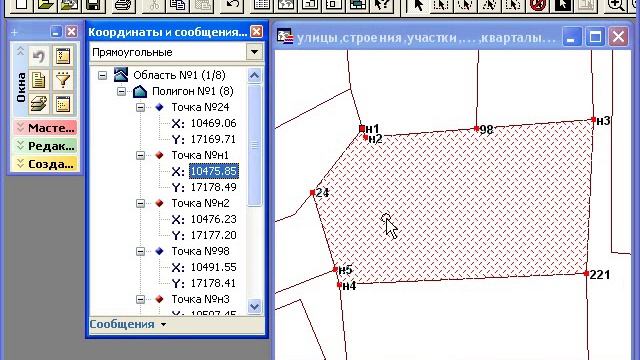Select the Область №1 (1/8) tree row

179,75
